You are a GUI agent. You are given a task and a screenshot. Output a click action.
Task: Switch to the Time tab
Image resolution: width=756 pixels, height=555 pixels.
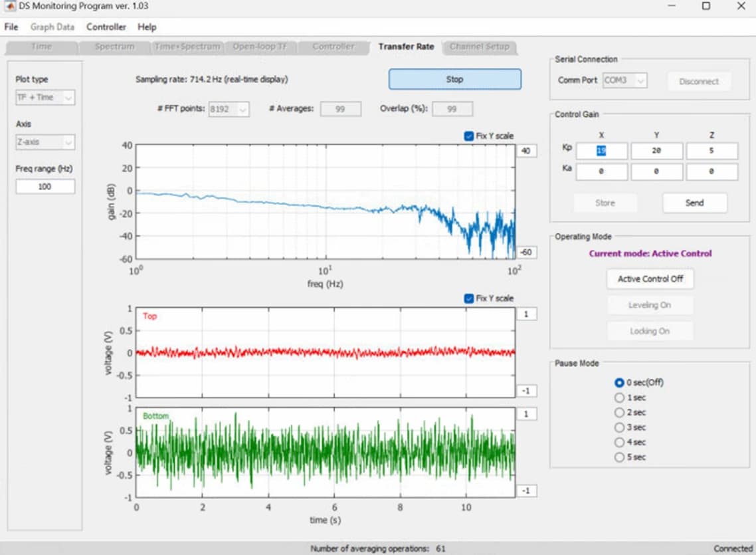click(x=41, y=47)
